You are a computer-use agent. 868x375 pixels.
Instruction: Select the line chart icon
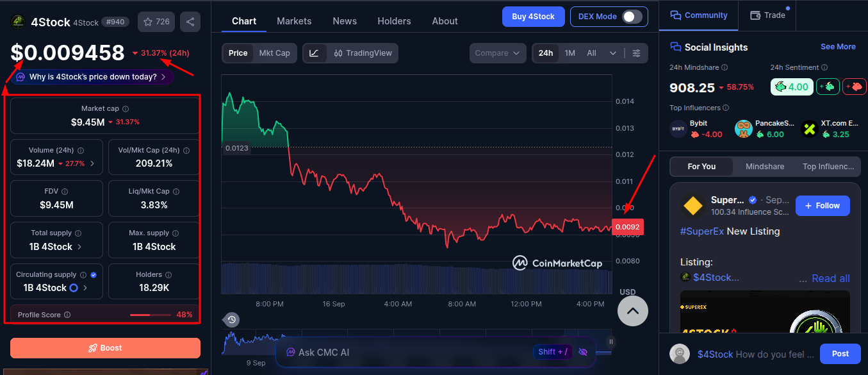[314, 53]
